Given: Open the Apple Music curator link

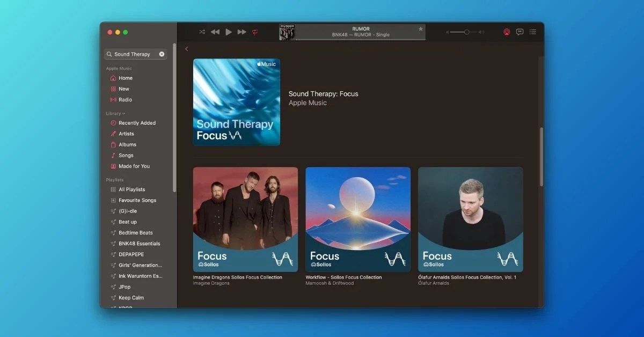Looking at the screenshot, I should click(x=308, y=102).
